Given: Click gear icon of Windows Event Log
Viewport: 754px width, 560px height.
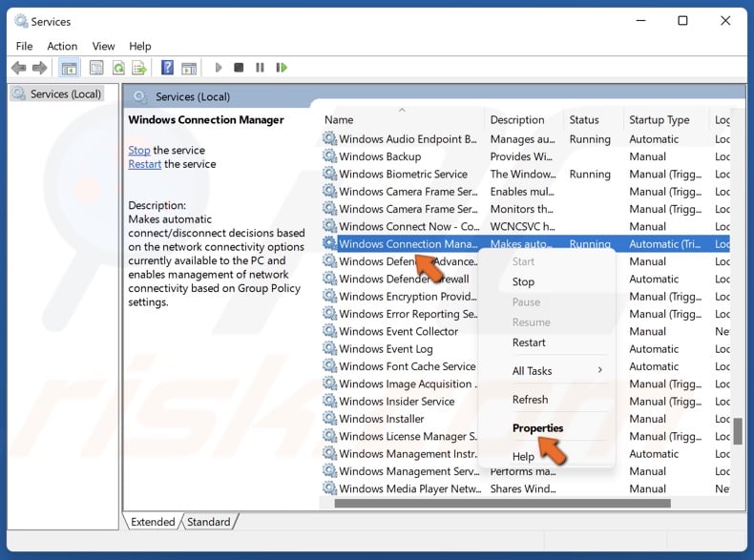Looking at the screenshot, I should pyautogui.click(x=329, y=348).
